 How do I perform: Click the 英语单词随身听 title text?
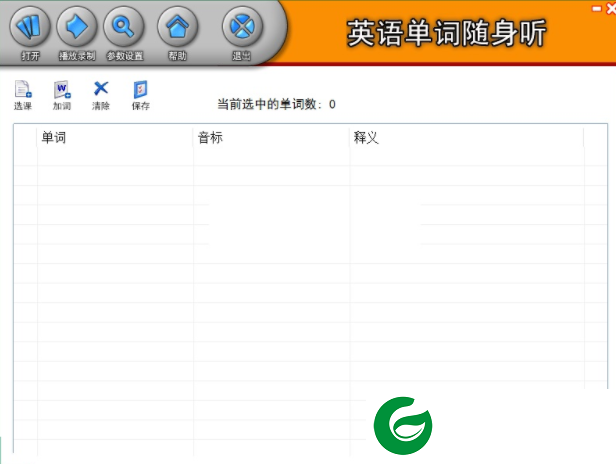click(446, 33)
